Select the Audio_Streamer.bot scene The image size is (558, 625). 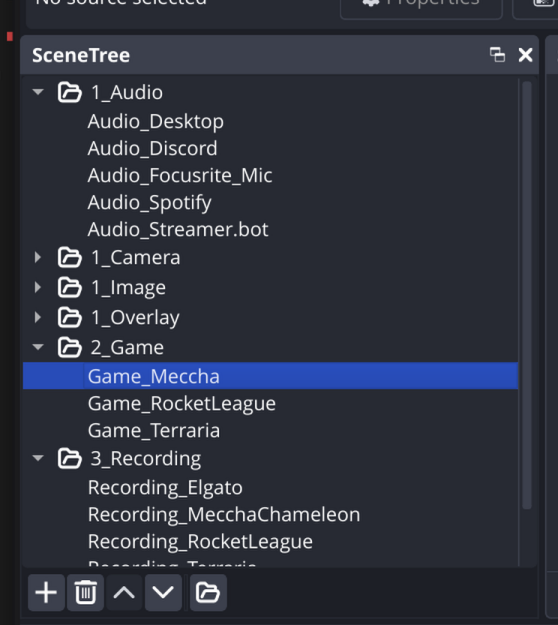[270, 230]
